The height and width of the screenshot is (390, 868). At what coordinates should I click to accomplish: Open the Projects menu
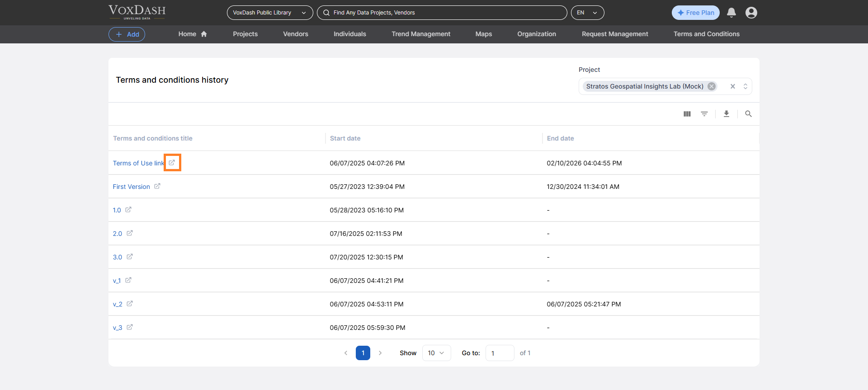click(x=245, y=34)
